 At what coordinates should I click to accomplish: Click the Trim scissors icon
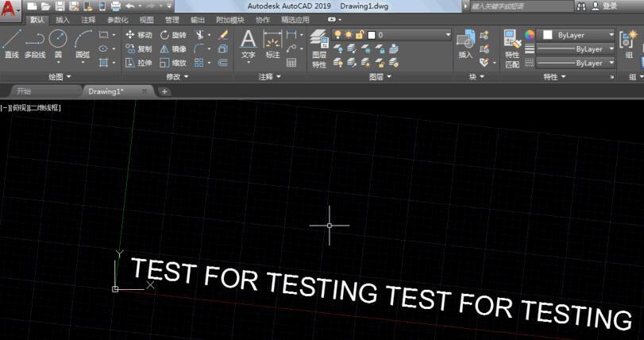[199, 35]
